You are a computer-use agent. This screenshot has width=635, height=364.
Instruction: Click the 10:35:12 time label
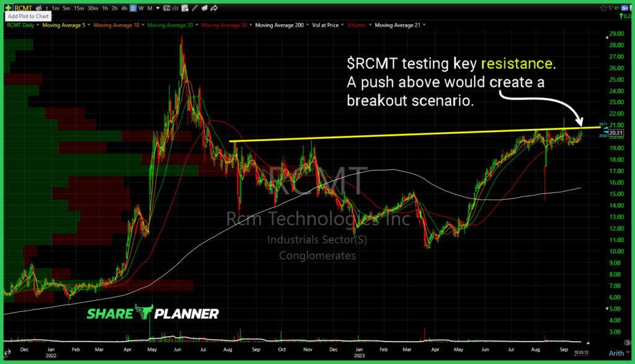581,352
